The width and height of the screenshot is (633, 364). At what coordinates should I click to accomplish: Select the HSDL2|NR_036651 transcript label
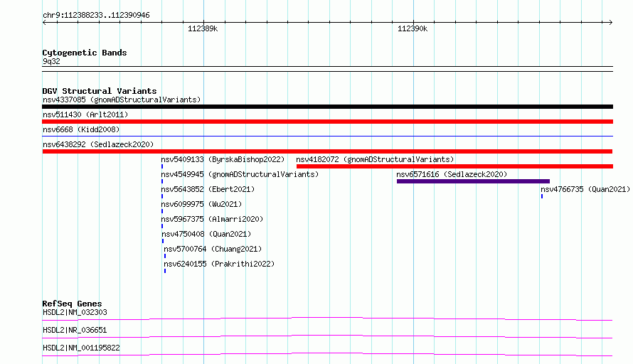(x=75, y=330)
